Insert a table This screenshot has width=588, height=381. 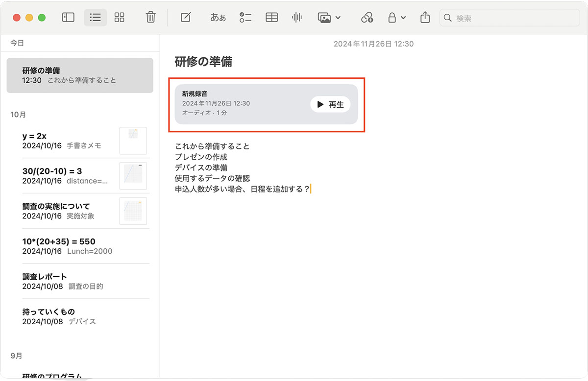point(271,18)
